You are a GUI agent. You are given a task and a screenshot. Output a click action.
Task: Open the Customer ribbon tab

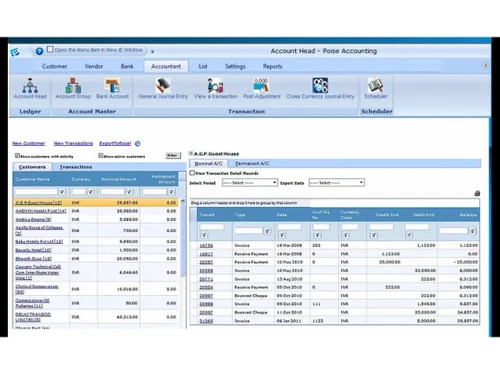click(54, 66)
